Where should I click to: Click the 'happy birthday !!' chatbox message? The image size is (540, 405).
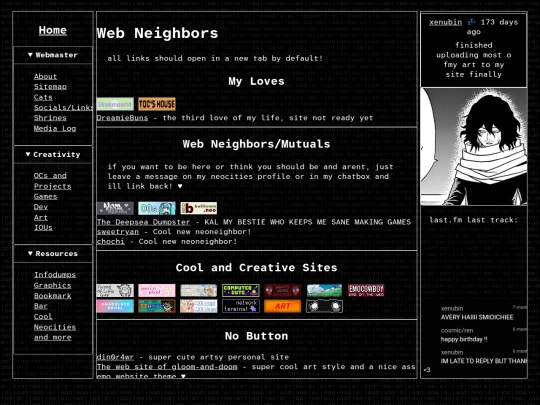[x=464, y=339]
